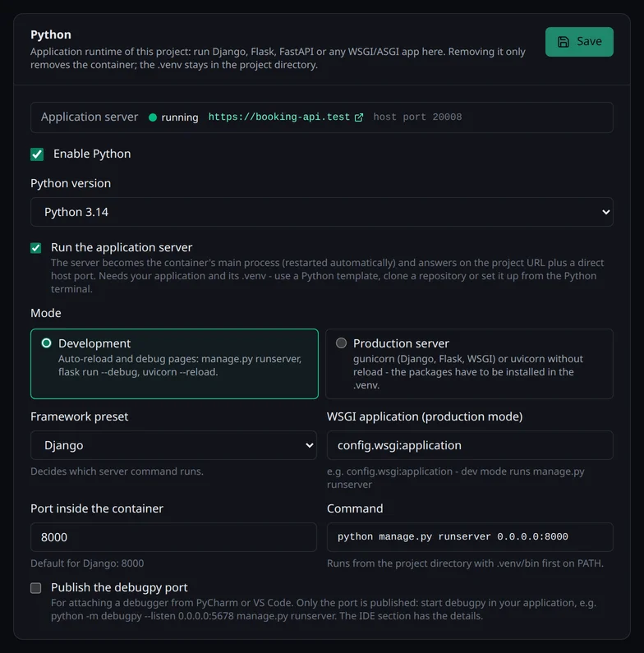Uncheck Run the application server
This screenshot has height=653, width=644.
[36, 248]
